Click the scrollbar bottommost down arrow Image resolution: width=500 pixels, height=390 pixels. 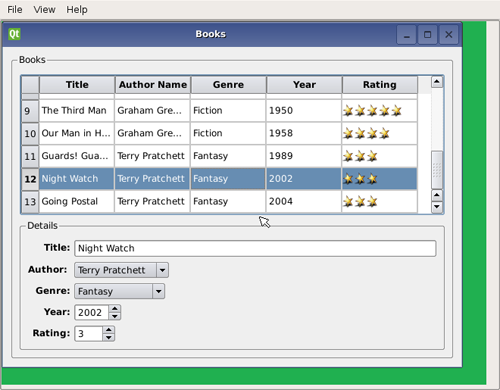pos(437,207)
